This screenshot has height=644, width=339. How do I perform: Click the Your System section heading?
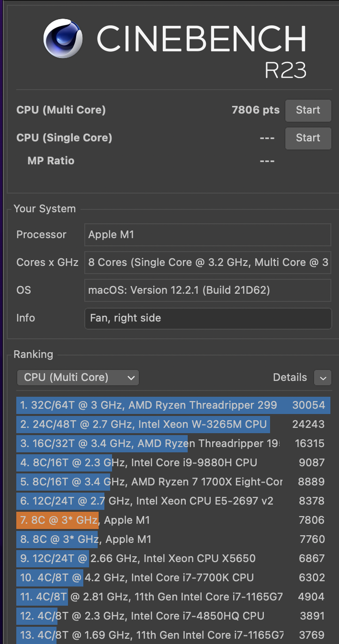click(x=45, y=209)
